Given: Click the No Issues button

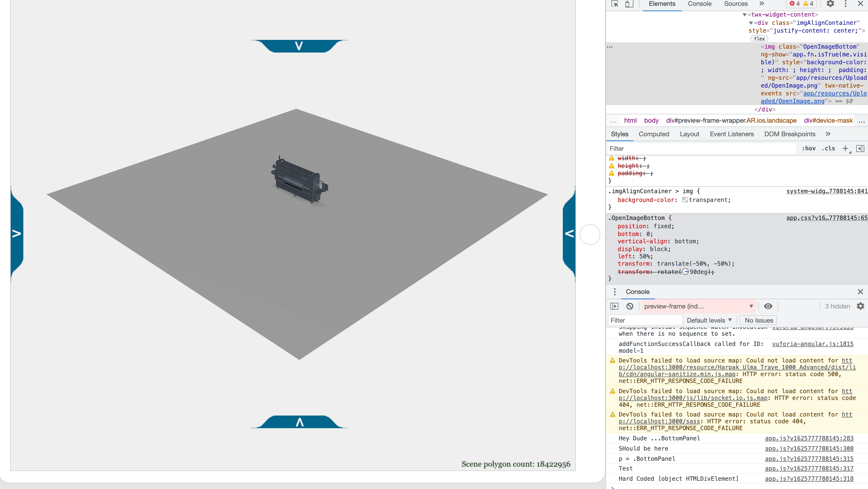Looking at the screenshot, I should pyautogui.click(x=759, y=320).
